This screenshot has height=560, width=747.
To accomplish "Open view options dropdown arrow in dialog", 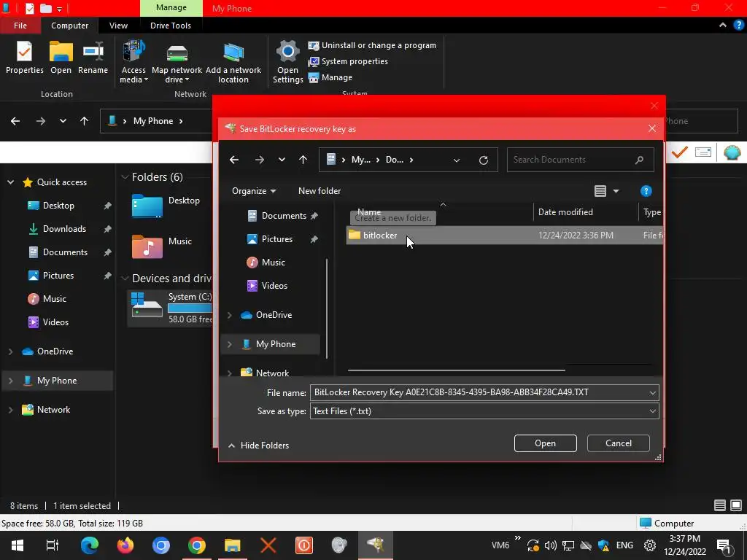I will [x=616, y=191].
